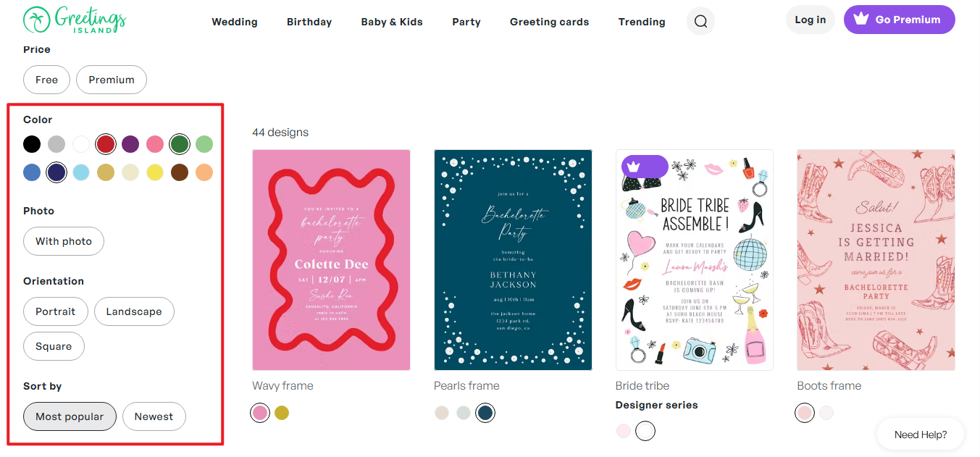Enable the With photo filter
The image size is (980, 457).
pyautogui.click(x=64, y=241)
